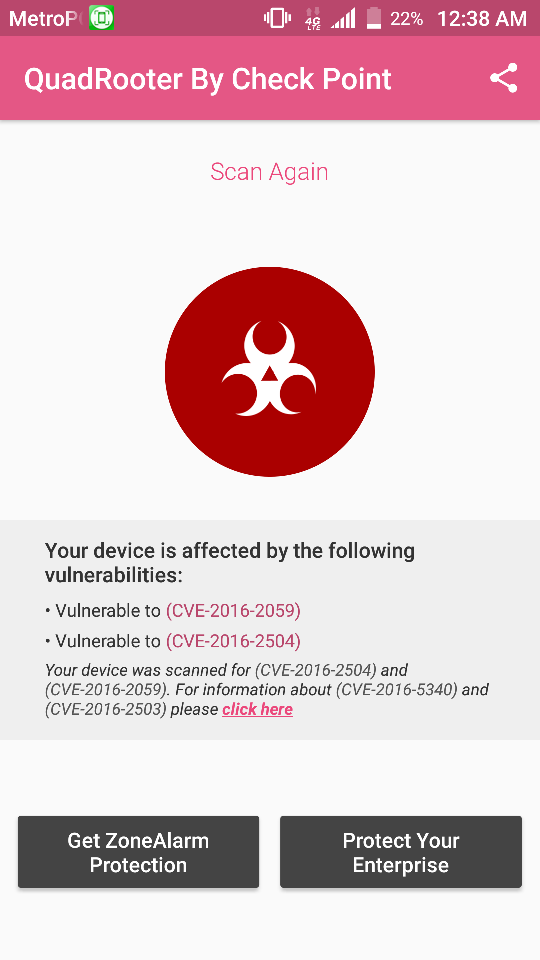Tap the share icon in header
The width and height of the screenshot is (540, 960).
[x=503, y=78]
